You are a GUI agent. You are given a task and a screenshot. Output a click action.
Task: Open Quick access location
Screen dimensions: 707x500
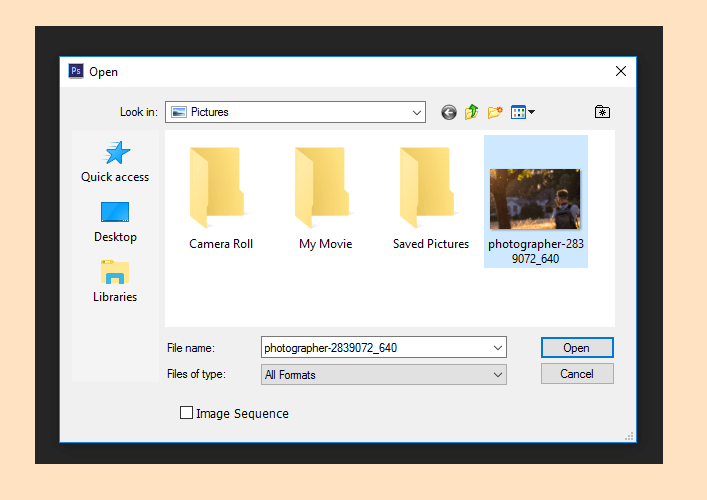pos(115,161)
